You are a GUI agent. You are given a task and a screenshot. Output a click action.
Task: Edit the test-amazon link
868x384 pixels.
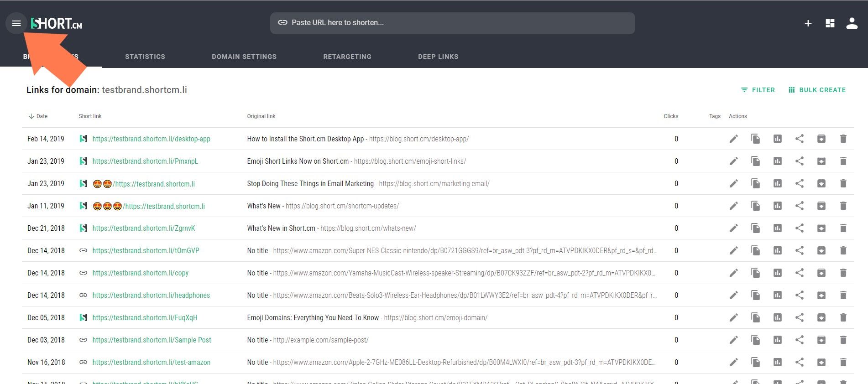[733, 362]
